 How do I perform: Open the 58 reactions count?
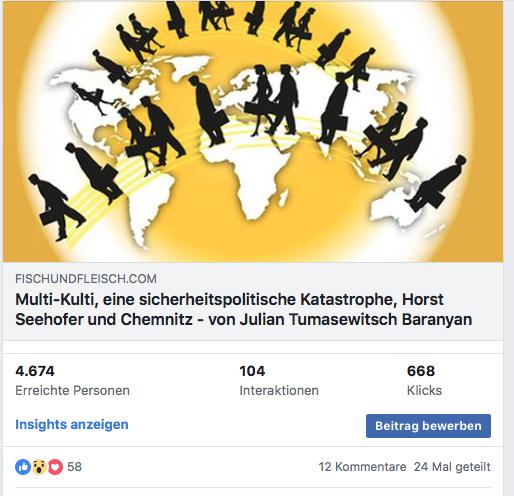click(74, 467)
